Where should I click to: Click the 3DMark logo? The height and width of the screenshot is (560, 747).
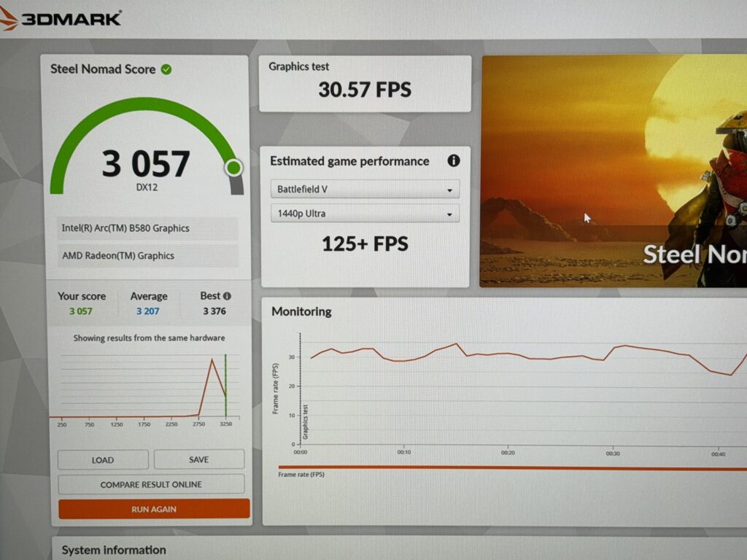coord(61,18)
